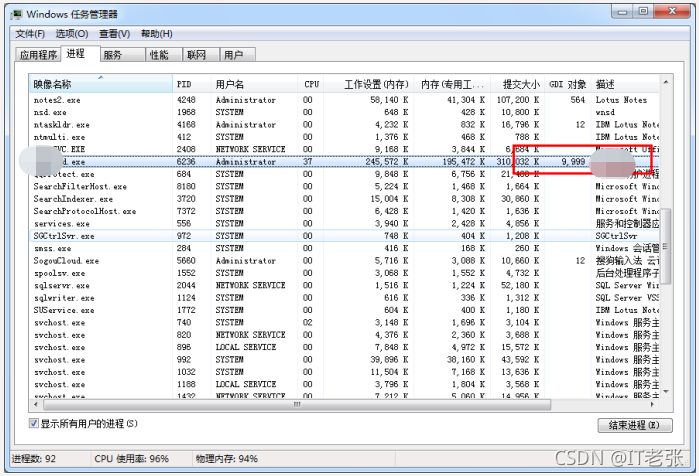The image size is (699, 476).
Task: Select the smss.exe process
Action: tap(345, 248)
